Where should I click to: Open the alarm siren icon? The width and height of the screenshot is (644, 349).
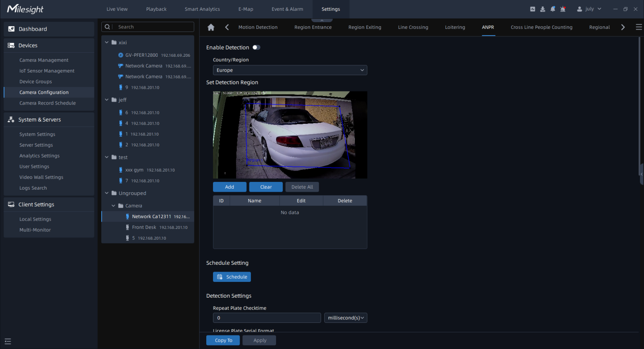click(563, 9)
